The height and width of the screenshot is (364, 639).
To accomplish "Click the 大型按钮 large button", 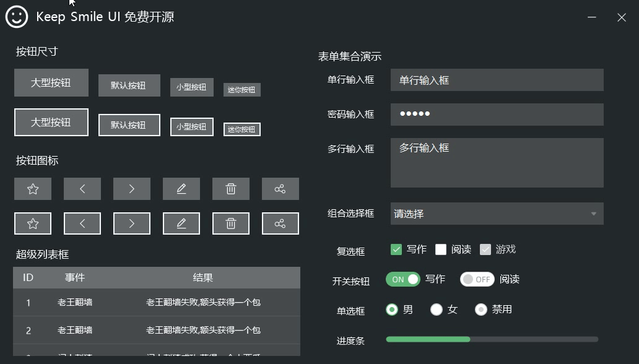I will [x=51, y=82].
